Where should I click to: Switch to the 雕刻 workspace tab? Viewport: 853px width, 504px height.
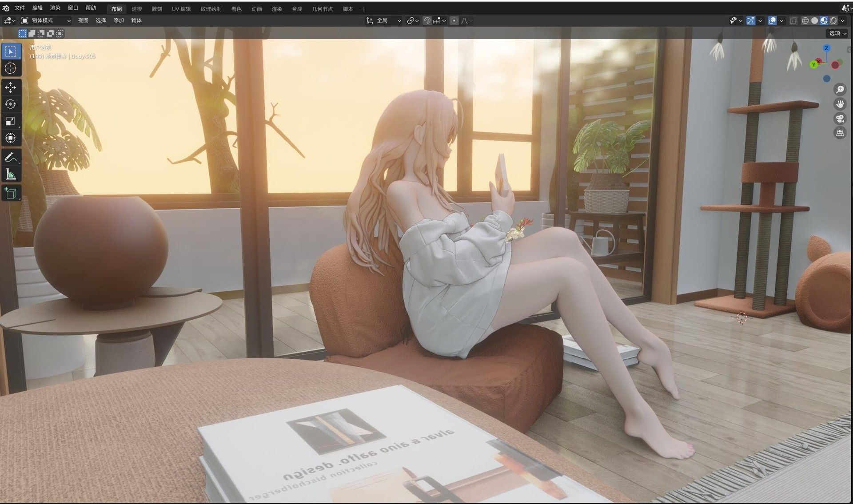[156, 9]
